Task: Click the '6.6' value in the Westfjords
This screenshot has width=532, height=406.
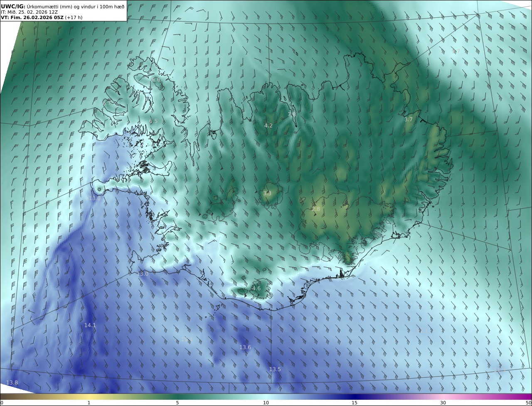Action: pyautogui.click(x=156, y=80)
